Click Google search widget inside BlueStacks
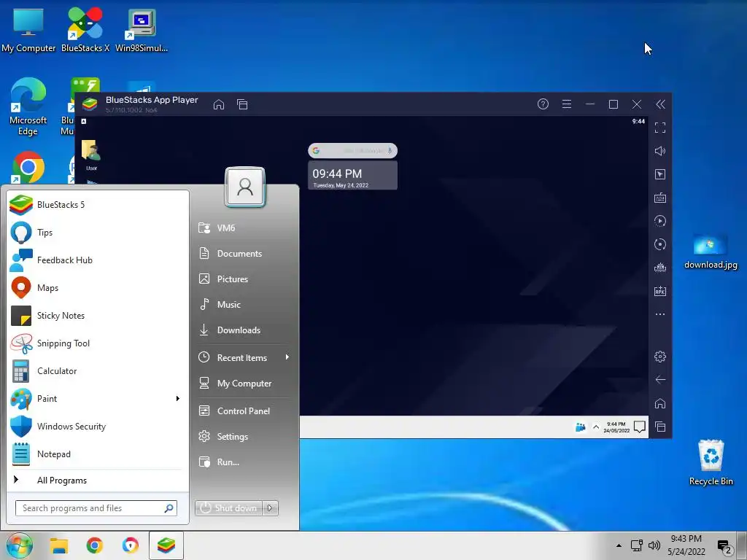The height and width of the screenshot is (560, 747). click(x=352, y=150)
